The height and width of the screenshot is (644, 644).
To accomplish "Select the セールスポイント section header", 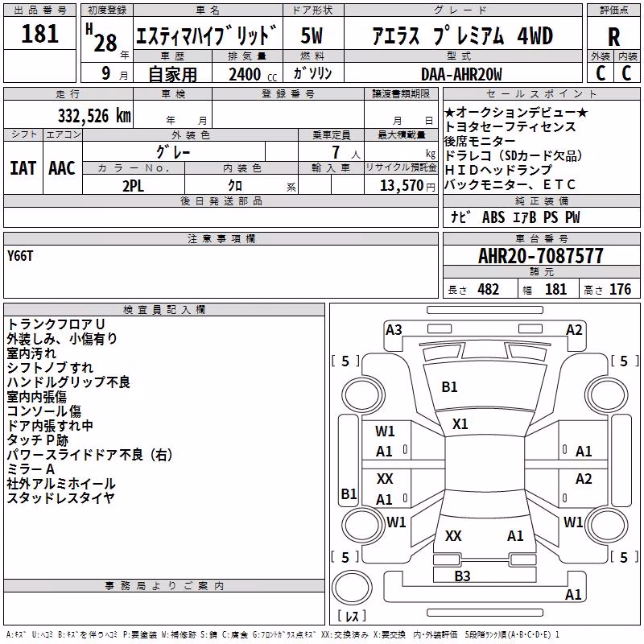I will [x=541, y=93].
